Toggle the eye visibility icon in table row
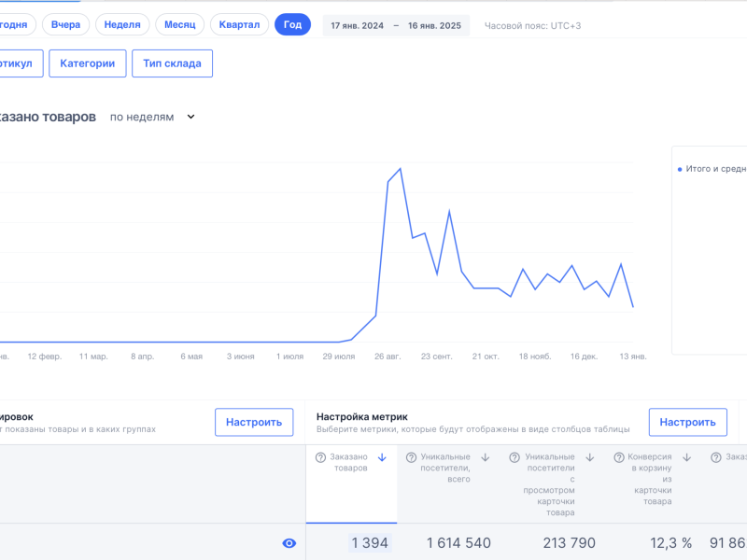The width and height of the screenshot is (747, 560). coord(289,543)
